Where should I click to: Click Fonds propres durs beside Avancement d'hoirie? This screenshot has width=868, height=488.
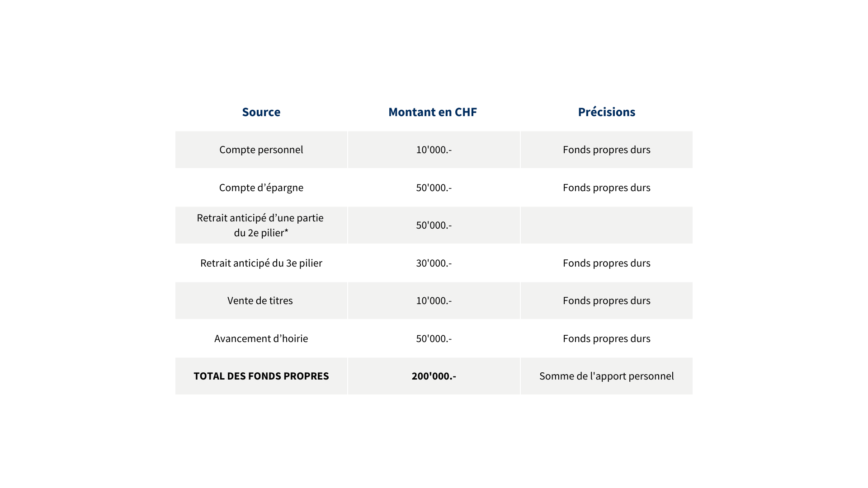[x=606, y=338]
